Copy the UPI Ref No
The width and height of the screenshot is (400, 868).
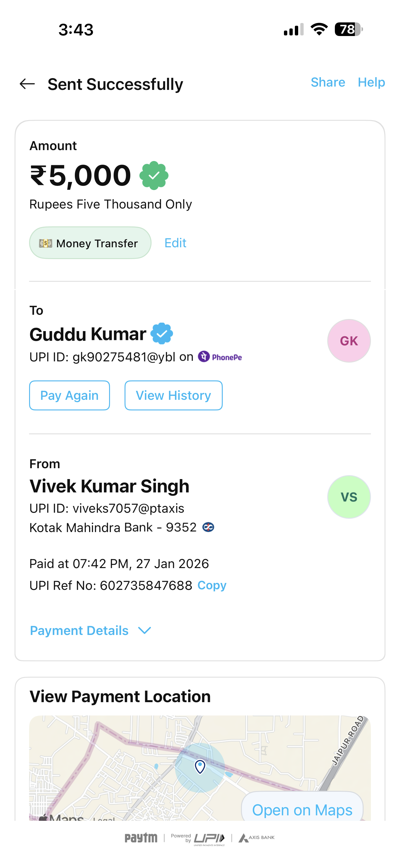pyautogui.click(x=212, y=585)
